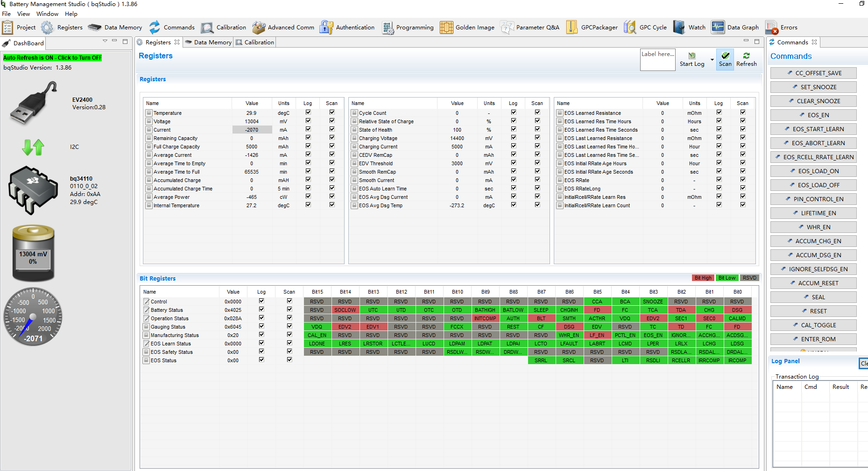Click the Scan checkmark icon
Screen dimensions: 868x471
(x=725, y=56)
